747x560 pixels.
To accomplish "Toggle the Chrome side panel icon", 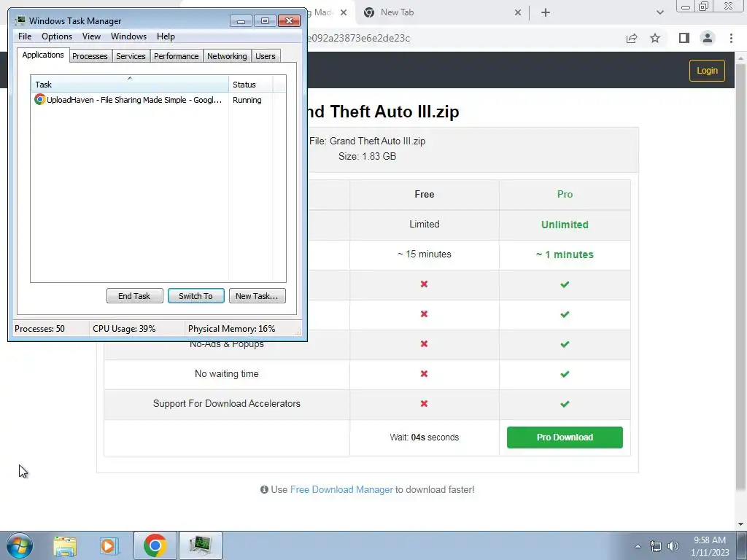I will [x=684, y=39].
